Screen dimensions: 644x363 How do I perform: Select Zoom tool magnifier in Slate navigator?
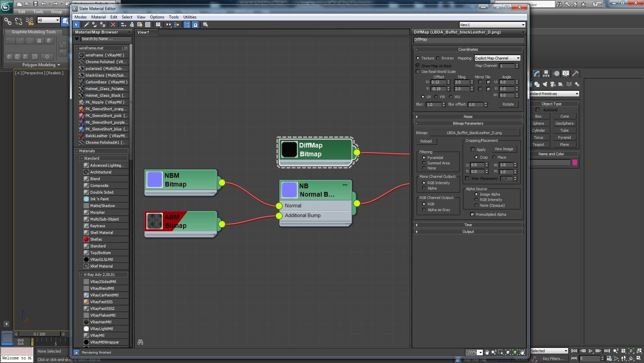pos(494,352)
